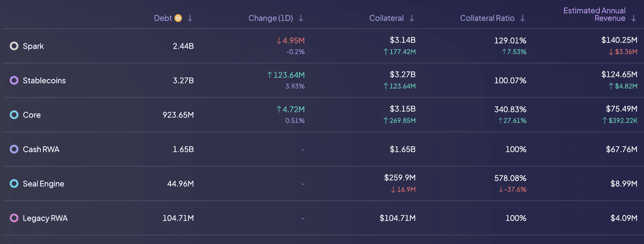Click the Collateral Ratio column header

tap(487, 18)
